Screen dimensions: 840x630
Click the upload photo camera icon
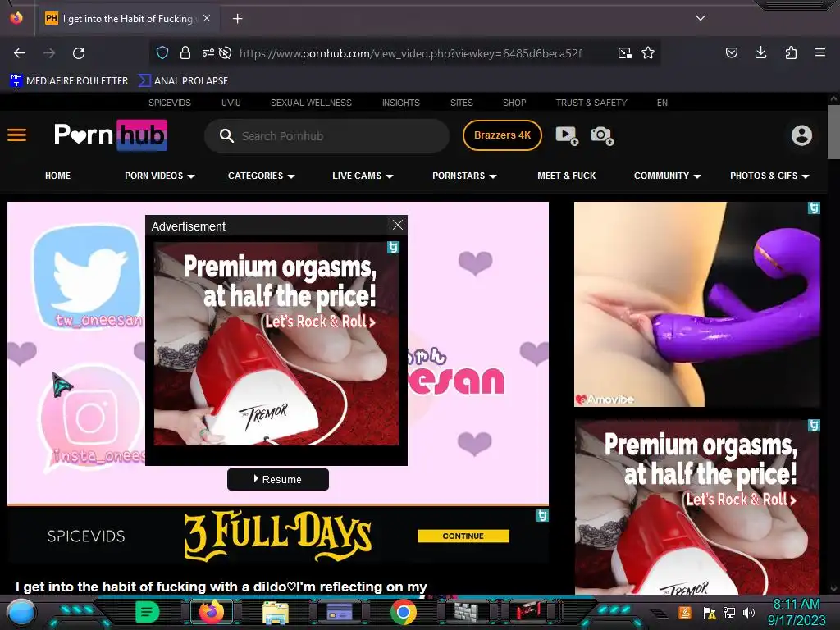(601, 135)
